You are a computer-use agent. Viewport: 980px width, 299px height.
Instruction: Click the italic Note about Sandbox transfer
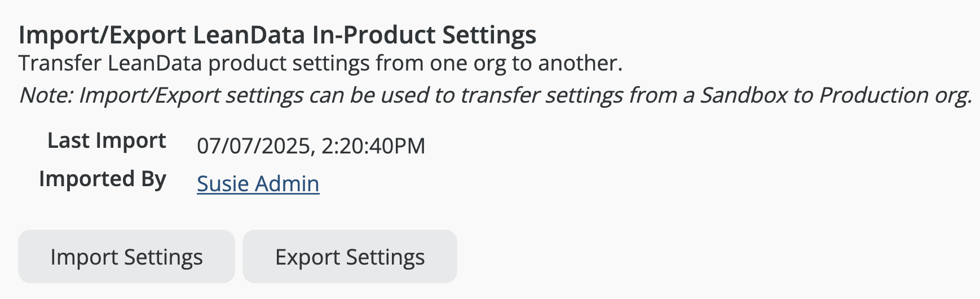point(495,95)
